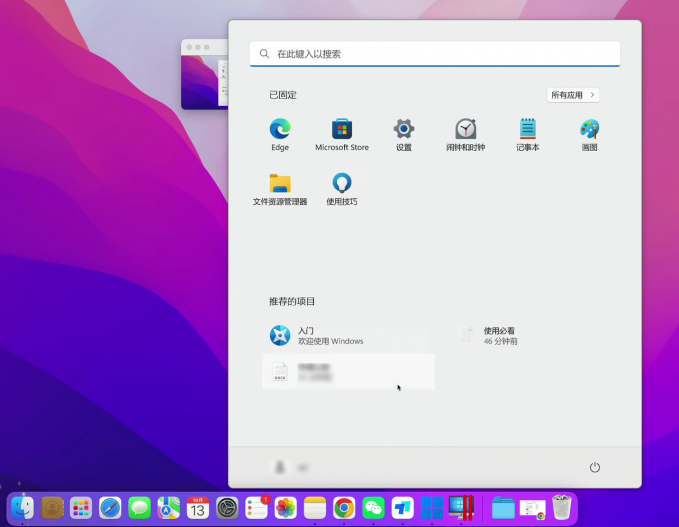Launch Safari from the Dock
This screenshot has width=679, height=527.
click(x=110, y=508)
